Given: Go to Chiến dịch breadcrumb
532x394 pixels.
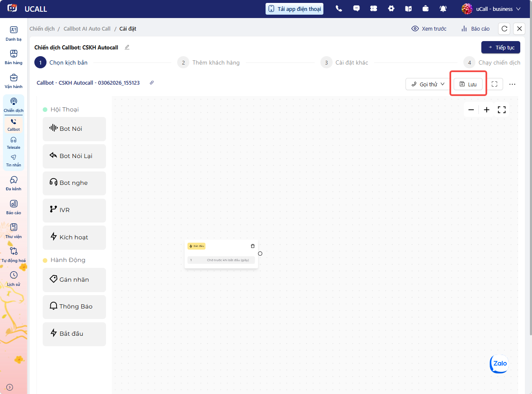Looking at the screenshot, I should tap(42, 29).
